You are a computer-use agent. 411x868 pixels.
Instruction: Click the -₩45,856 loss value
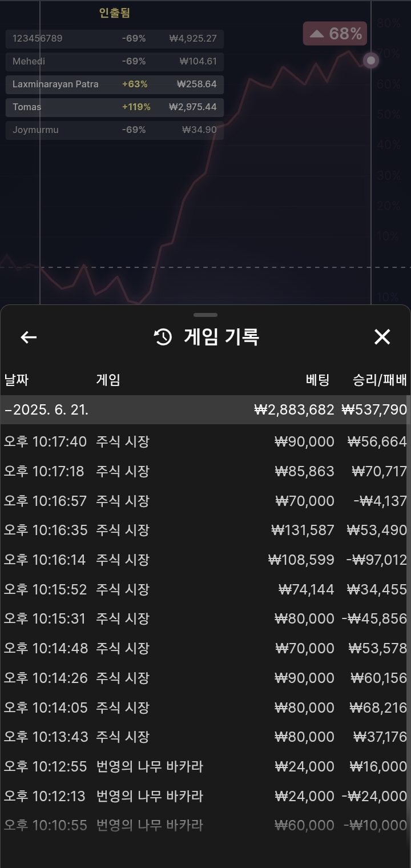click(374, 618)
